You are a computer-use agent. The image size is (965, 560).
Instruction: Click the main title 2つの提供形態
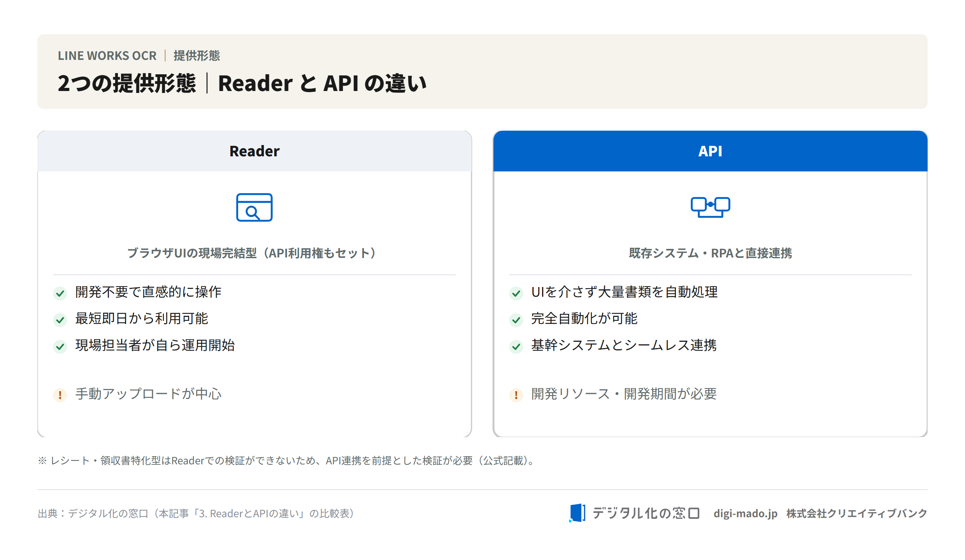[x=126, y=83]
